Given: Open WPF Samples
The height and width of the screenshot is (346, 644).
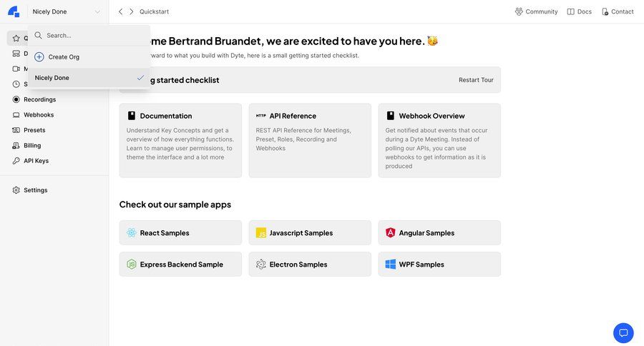Looking at the screenshot, I should [439, 265].
